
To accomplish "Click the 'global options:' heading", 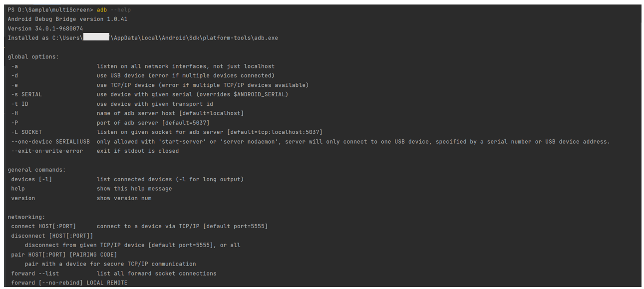I will coord(33,57).
